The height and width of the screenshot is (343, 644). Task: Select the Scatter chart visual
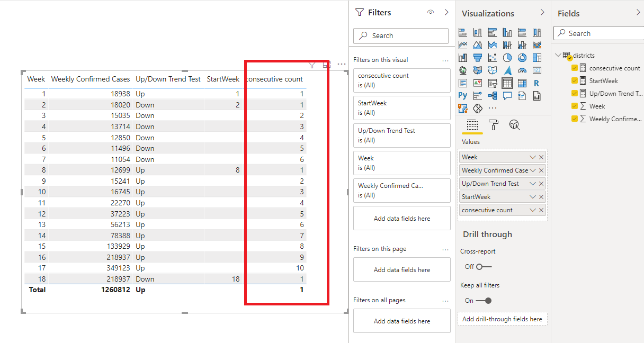493,58
